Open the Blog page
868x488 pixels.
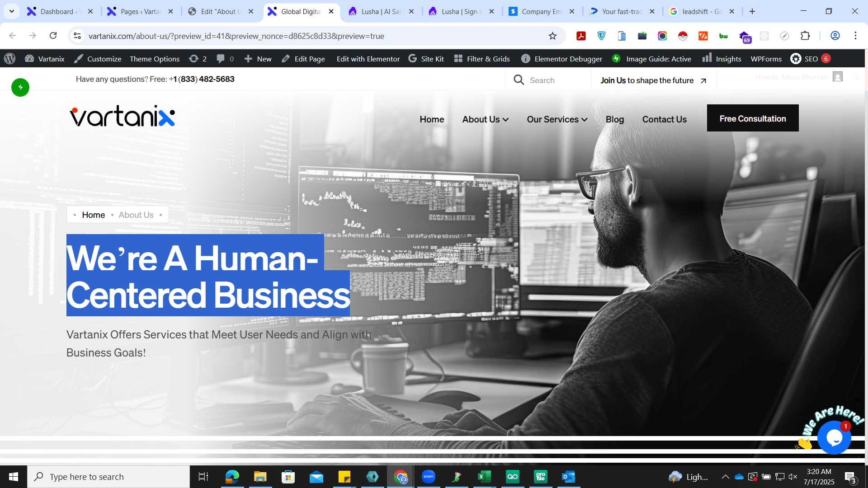pos(615,119)
